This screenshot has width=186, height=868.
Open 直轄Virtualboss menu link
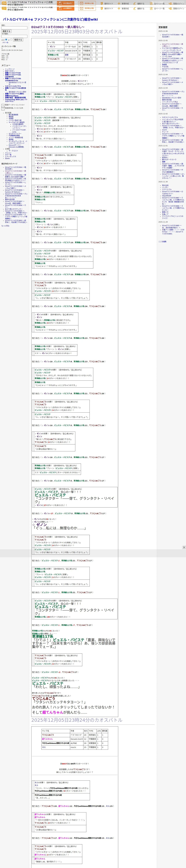pyautogui.click(x=12, y=96)
